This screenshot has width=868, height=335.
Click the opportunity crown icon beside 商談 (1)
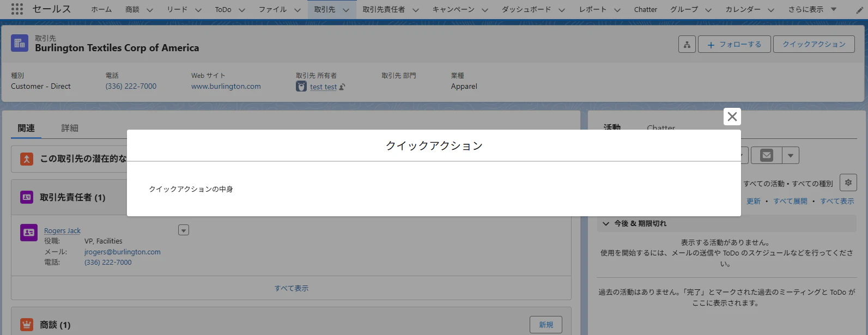[27, 325]
